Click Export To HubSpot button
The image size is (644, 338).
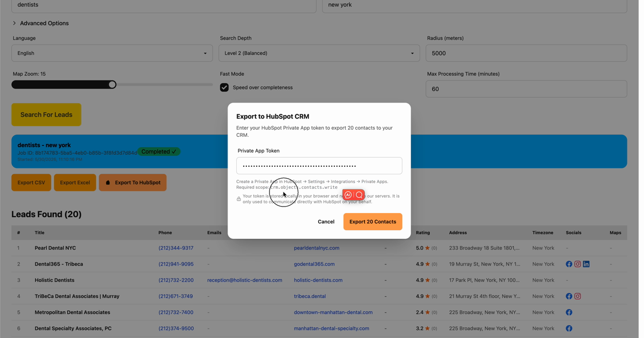pos(133,182)
